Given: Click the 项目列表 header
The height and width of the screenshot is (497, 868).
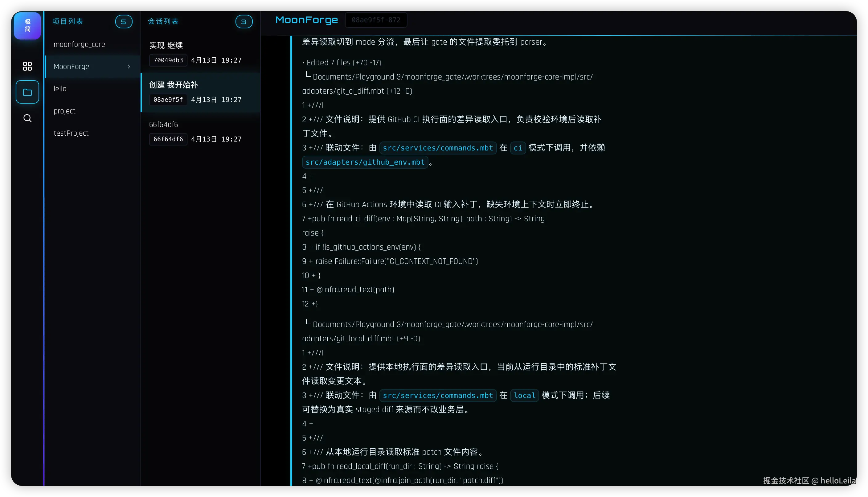Looking at the screenshot, I should 68,22.
